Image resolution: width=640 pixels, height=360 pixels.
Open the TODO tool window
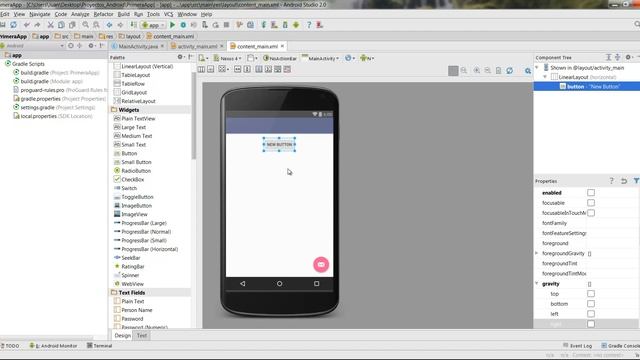click(x=10, y=346)
